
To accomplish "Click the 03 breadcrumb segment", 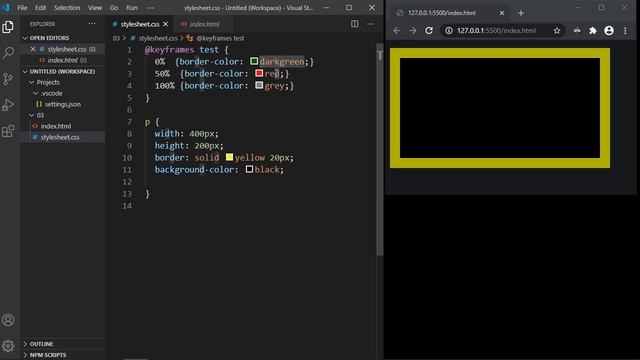I will [x=116, y=38].
